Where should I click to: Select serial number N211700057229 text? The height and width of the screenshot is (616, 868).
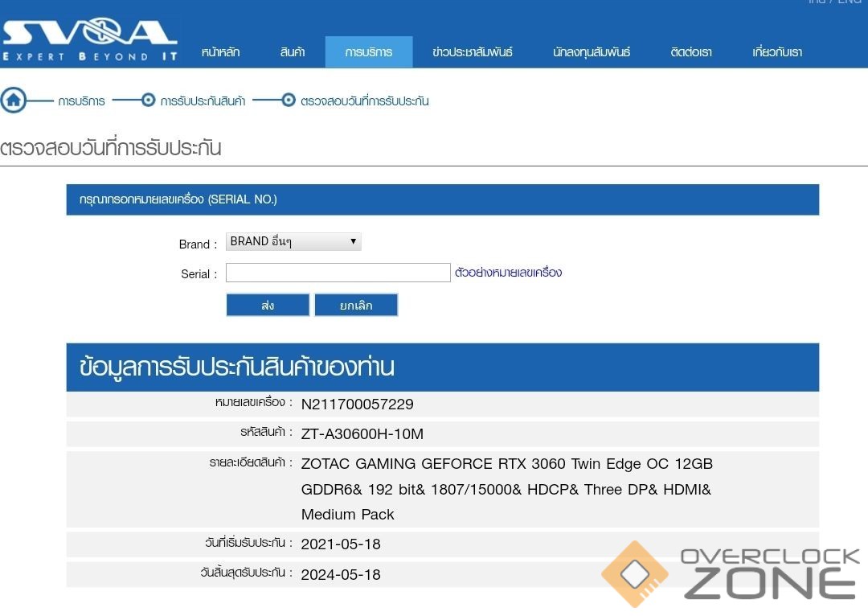coord(357,404)
